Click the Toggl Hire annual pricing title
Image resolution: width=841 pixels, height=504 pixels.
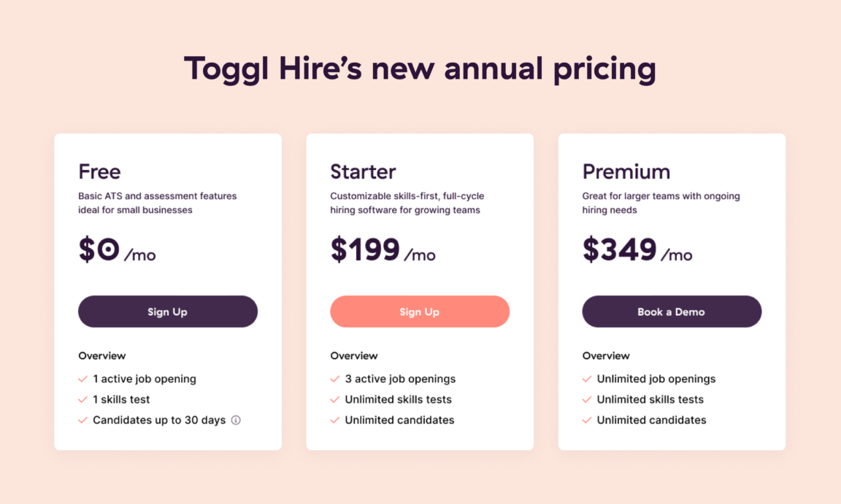(x=420, y=68)
